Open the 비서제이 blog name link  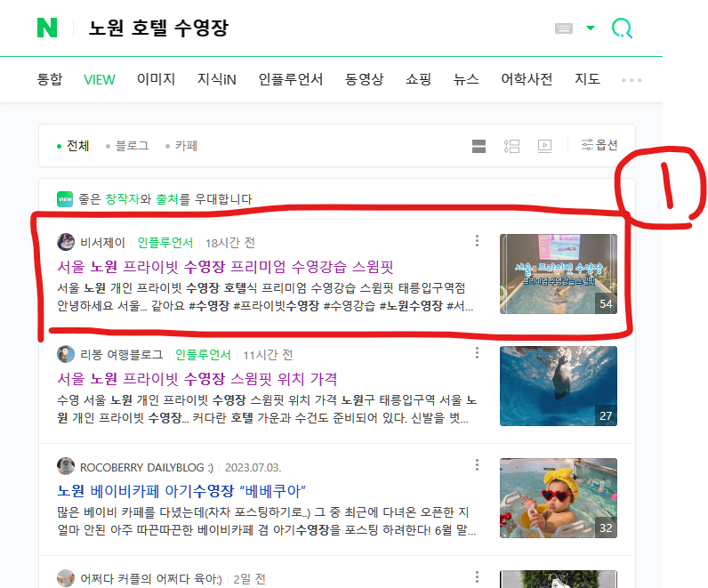click(x=102, y=243)
